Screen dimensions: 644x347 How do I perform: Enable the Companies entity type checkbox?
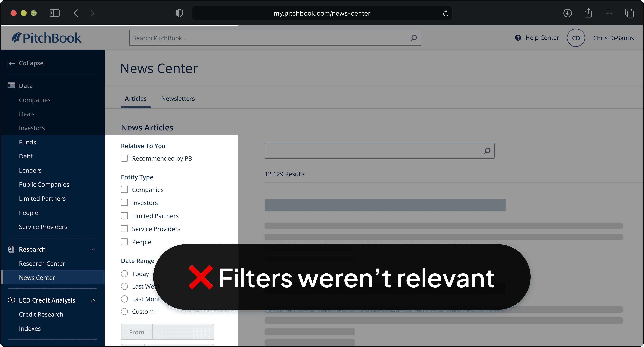click(124, 190)
